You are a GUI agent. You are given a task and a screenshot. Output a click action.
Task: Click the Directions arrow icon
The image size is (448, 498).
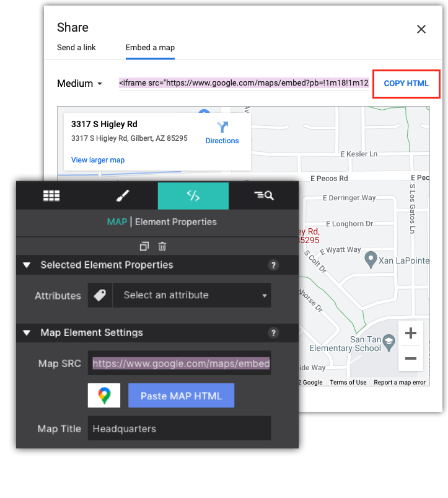click(222, 127)
